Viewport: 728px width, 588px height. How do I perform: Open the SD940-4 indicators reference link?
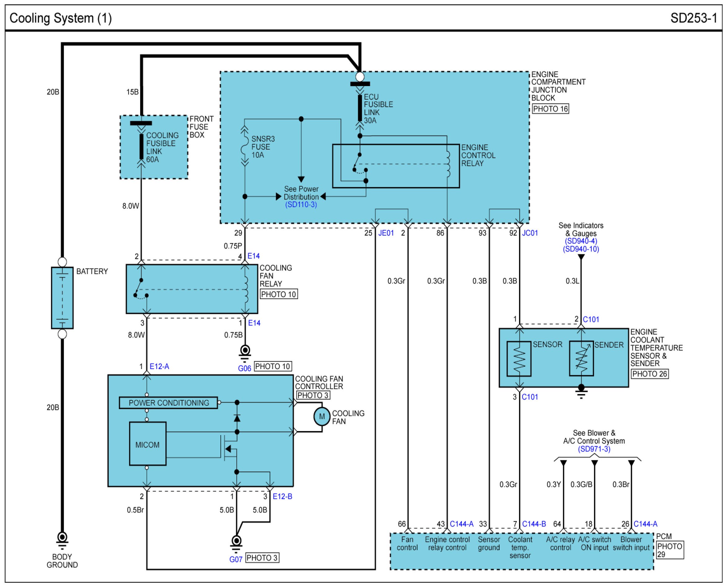click(581, 241)
